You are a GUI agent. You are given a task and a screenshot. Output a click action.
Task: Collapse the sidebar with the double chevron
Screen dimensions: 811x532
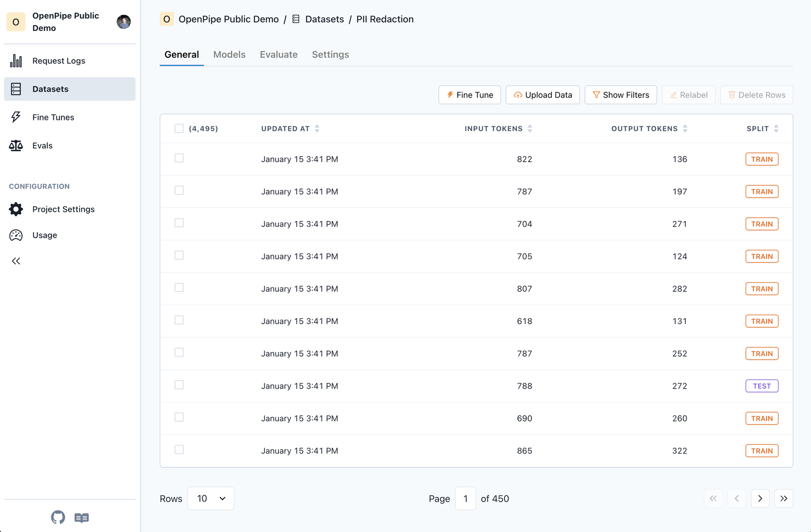(16, 261)
